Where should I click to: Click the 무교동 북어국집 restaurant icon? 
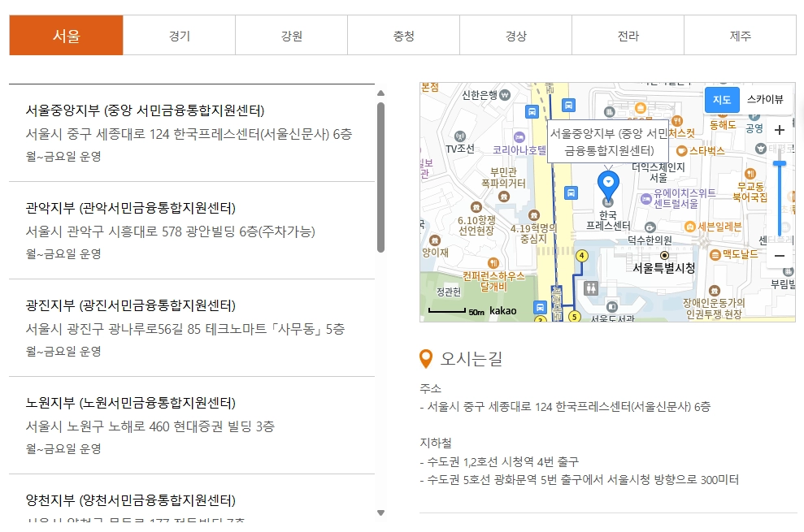pyautogui.click(x=750, y=173)
